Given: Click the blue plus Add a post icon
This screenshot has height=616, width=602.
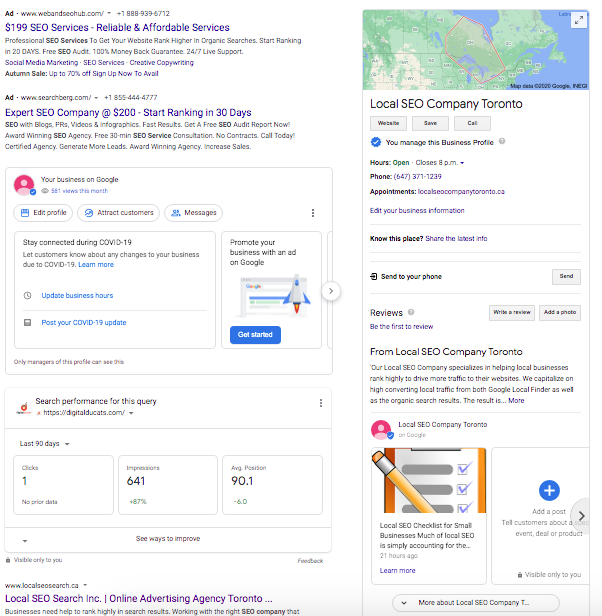Looking at the screenshot, I should pos(549,490).
